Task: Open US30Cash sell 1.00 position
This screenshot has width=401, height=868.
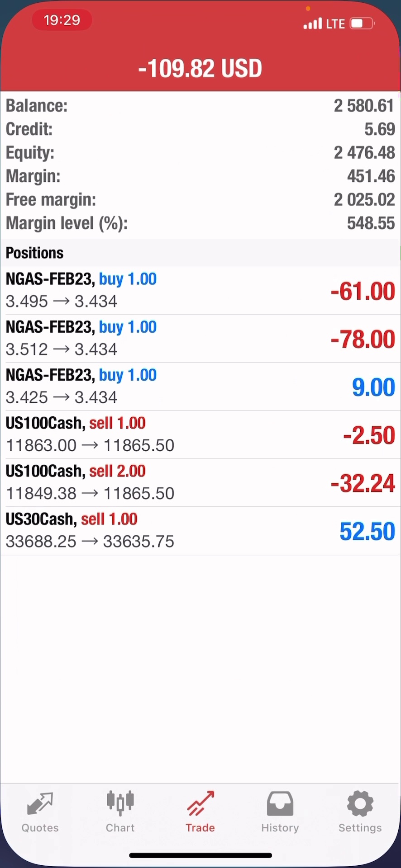Action: (200, 530)
